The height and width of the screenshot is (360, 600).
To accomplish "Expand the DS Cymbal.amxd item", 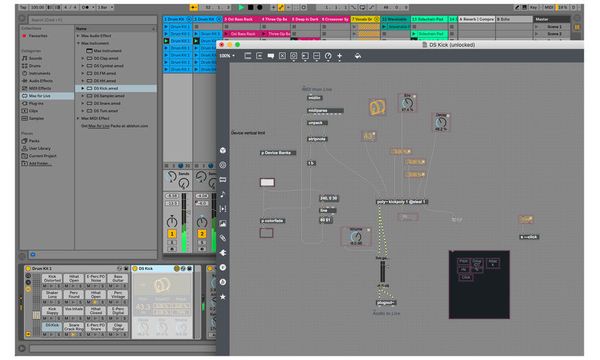I will tap(83, 66).
